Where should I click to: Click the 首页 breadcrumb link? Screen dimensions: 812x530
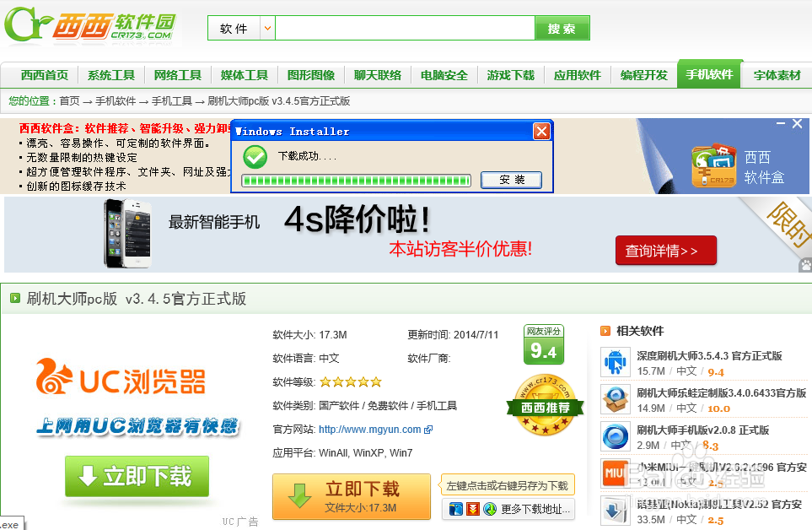[x=69, y=101]
